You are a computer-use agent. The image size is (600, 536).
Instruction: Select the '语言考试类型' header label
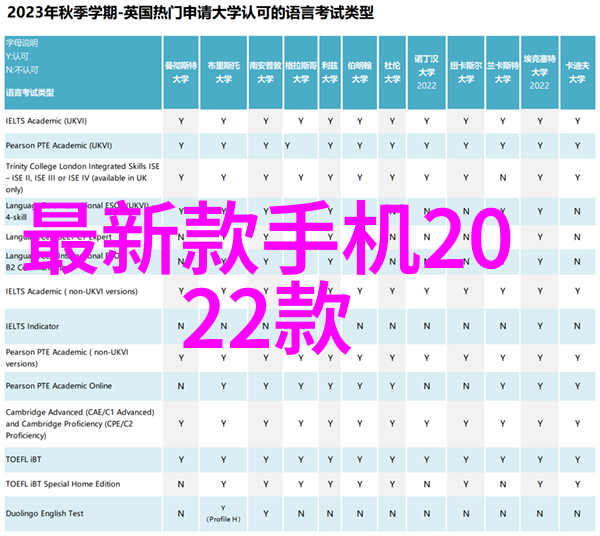click(x=30, y=93)
